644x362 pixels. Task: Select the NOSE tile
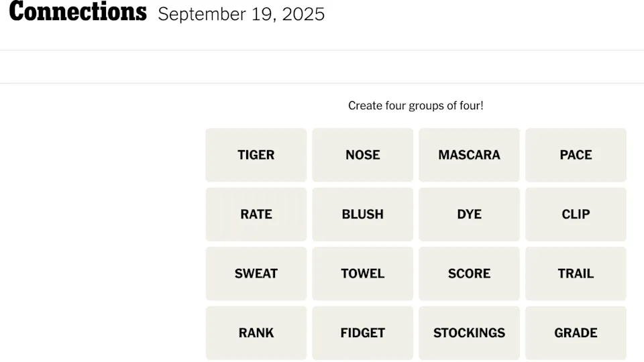[362, 155]
